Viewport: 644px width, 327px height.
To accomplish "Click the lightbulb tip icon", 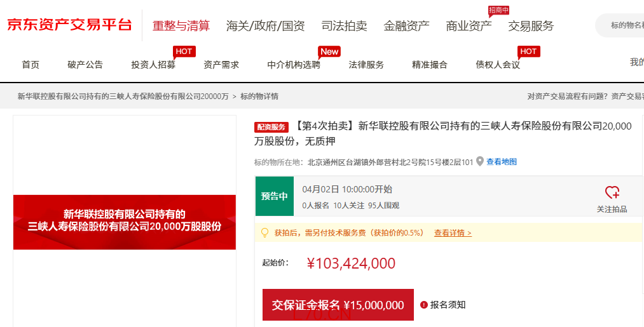I will (265, 233).
